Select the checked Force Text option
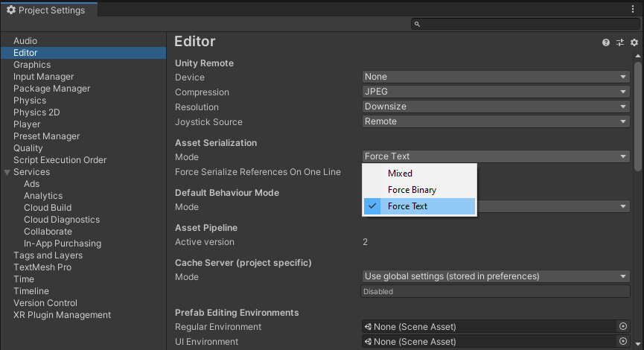Viewport: 644px width, 350px height. point(407,206)
